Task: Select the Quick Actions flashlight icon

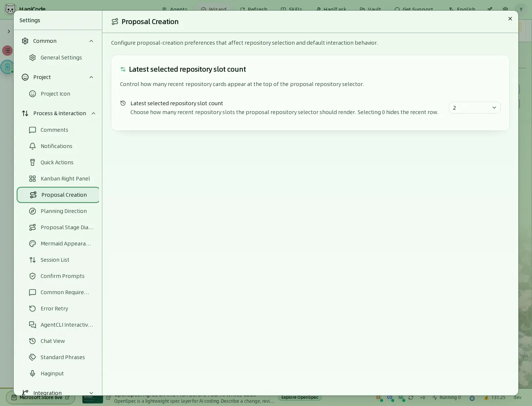Action: point(33,162)
